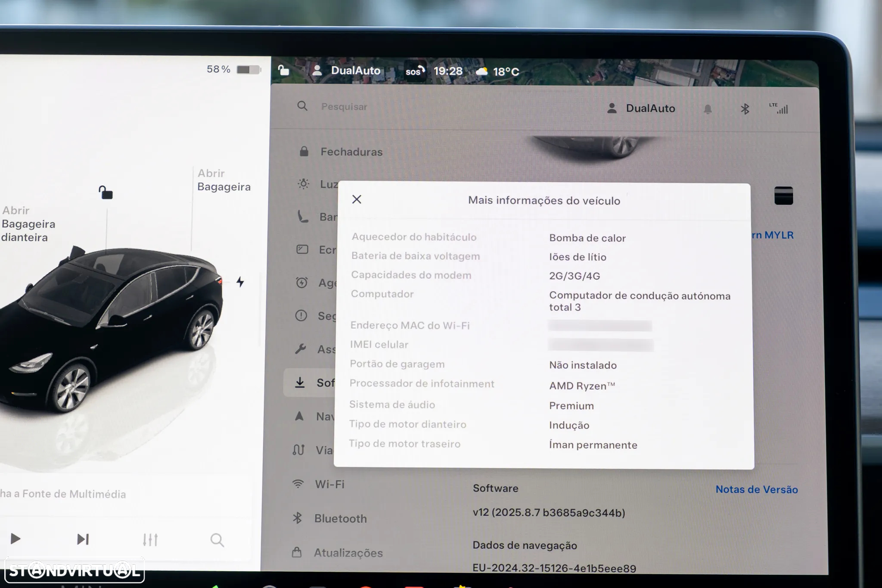Tap the Indução front motor value

[569, 425]
